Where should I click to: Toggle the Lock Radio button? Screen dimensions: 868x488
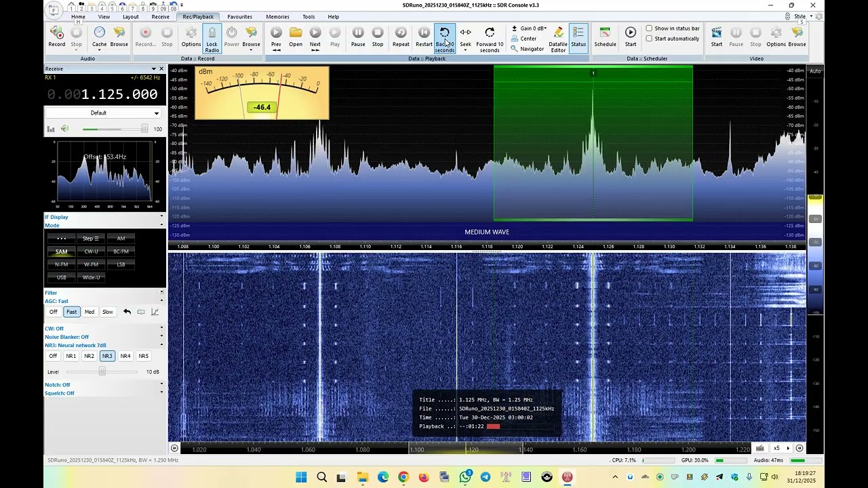(x=212, y=39)
